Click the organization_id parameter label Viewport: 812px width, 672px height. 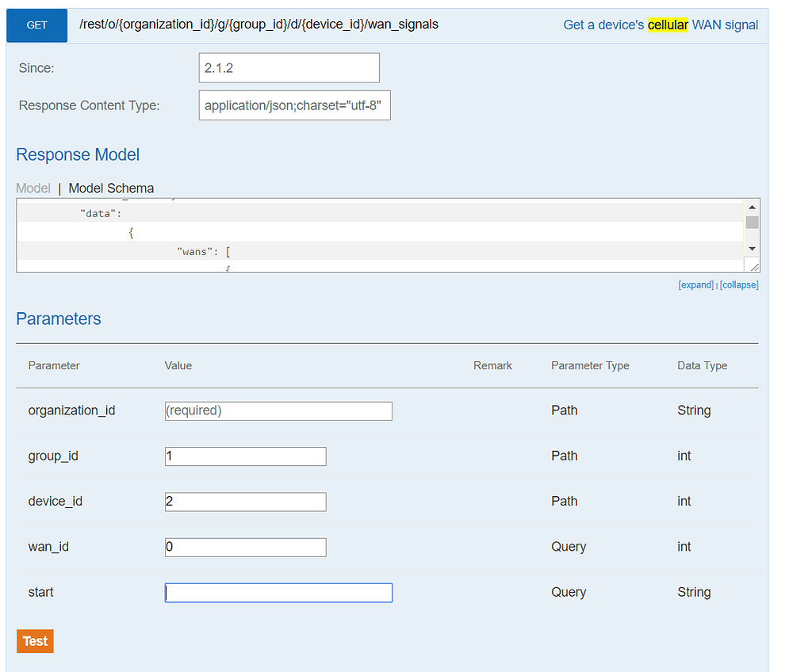coord(71,410)
